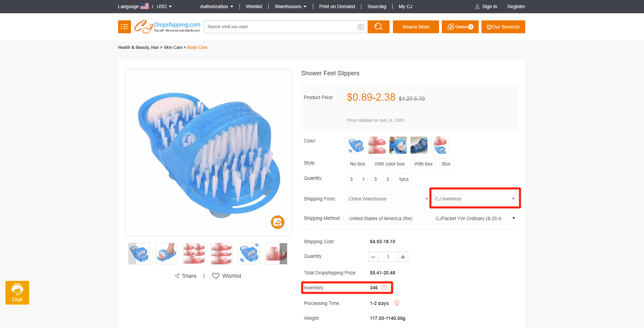Click the orange magnifier search button

point(378,27)
